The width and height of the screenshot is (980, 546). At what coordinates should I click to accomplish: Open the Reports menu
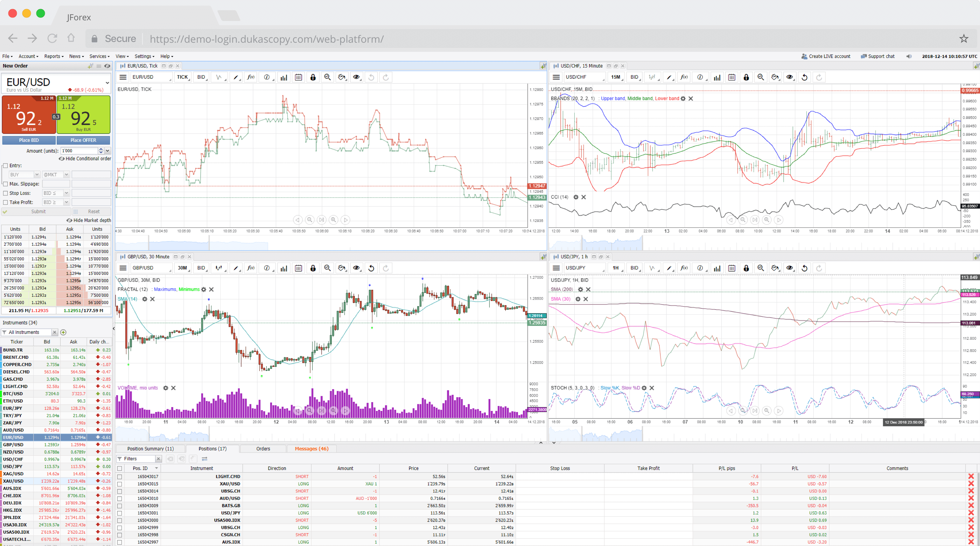(x=54, y=56)
